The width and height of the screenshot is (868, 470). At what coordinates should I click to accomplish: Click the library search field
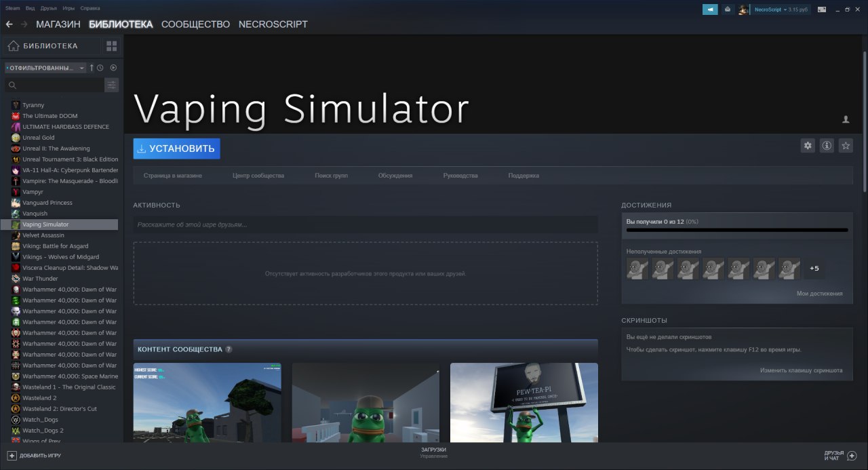(54, 85)
